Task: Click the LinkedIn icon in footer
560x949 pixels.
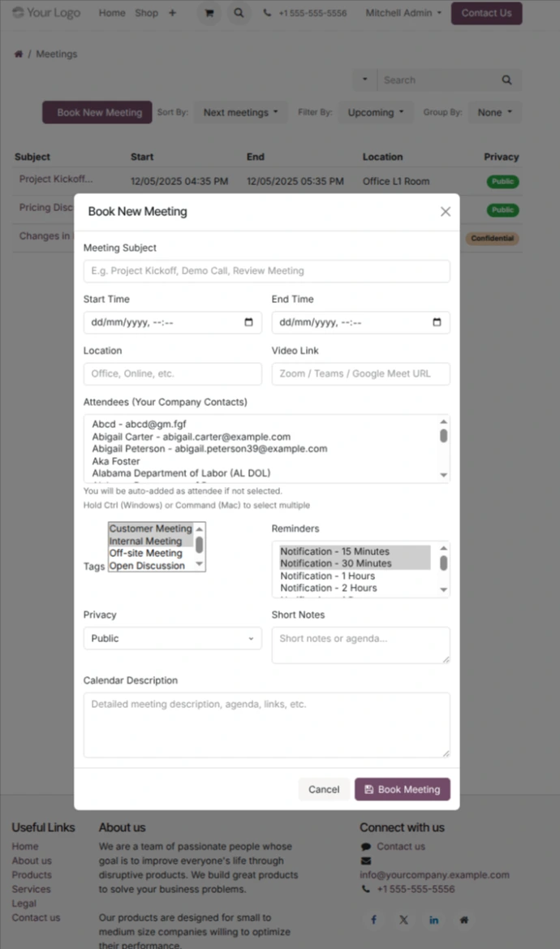Action: point(434,920)
